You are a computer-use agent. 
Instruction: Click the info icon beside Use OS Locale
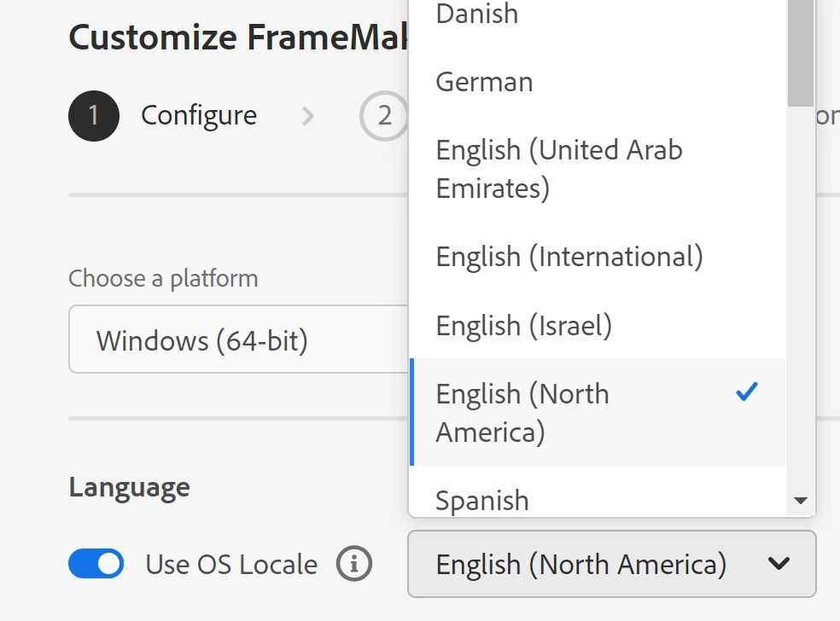[354, 564]
